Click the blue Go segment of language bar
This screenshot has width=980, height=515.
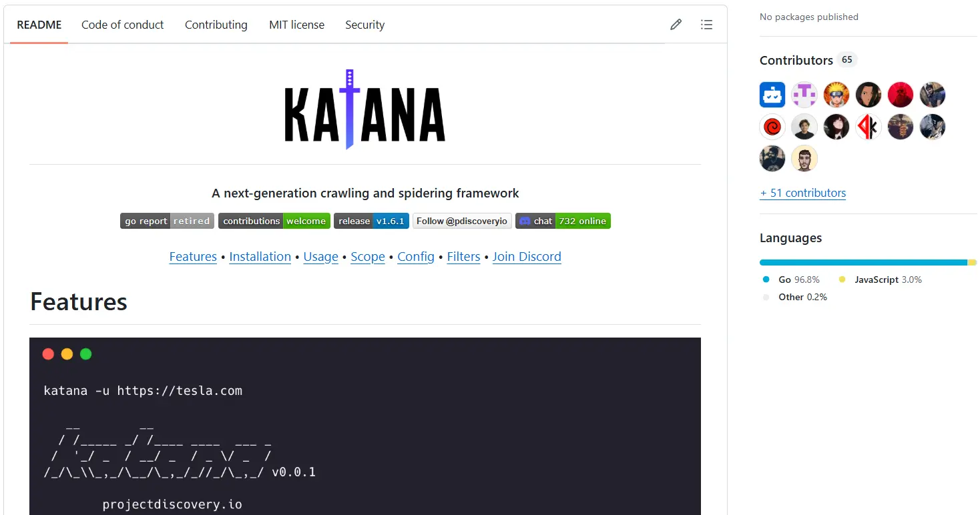[x=863, y=262]
